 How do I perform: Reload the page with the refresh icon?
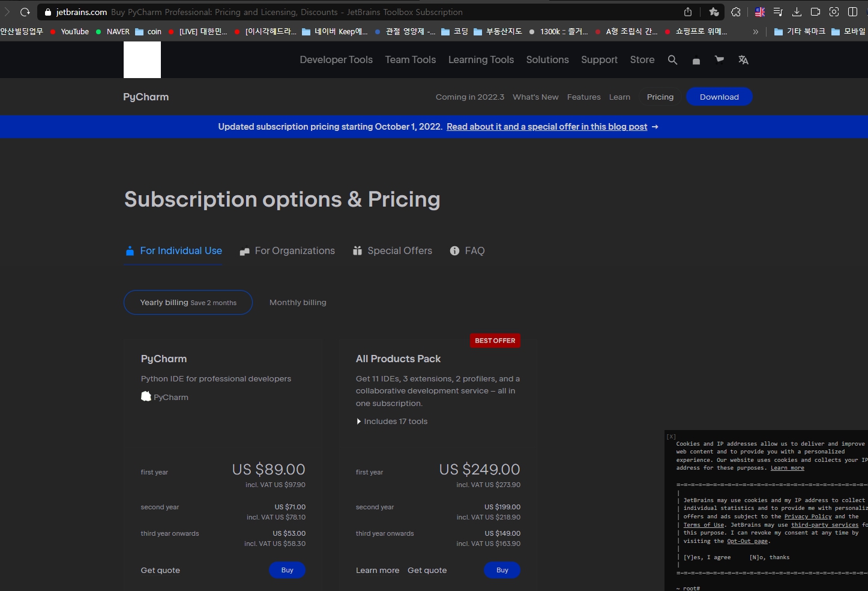pos(25,12)
